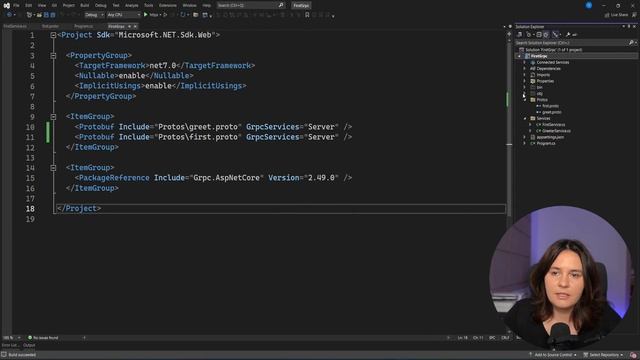The width and height of the screenshot is (640, 360).
Task: Collapse the FirstGrpc project node
Action: 519,56
